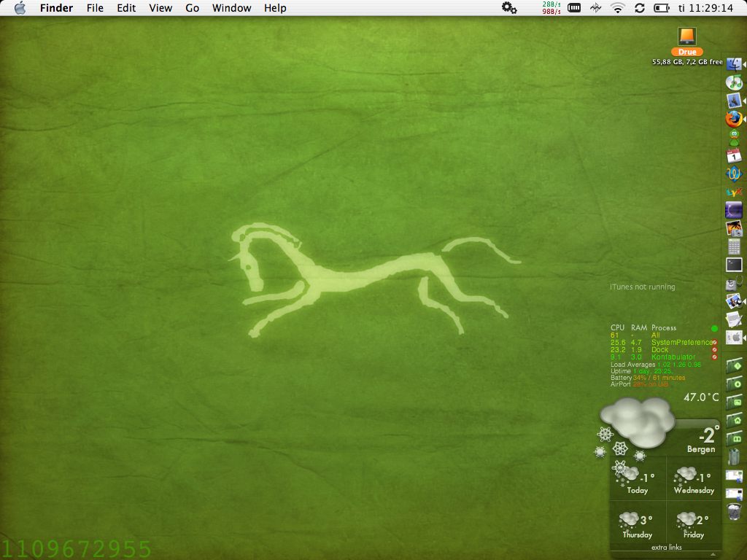The height and width of the screenshot is (560, 747).
Task: Launch LyX from the Dock
Action: (734, 192)
